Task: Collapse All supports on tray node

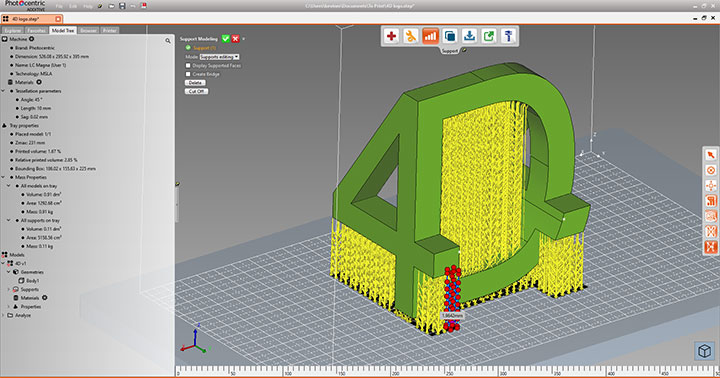Action: [9, 220]
